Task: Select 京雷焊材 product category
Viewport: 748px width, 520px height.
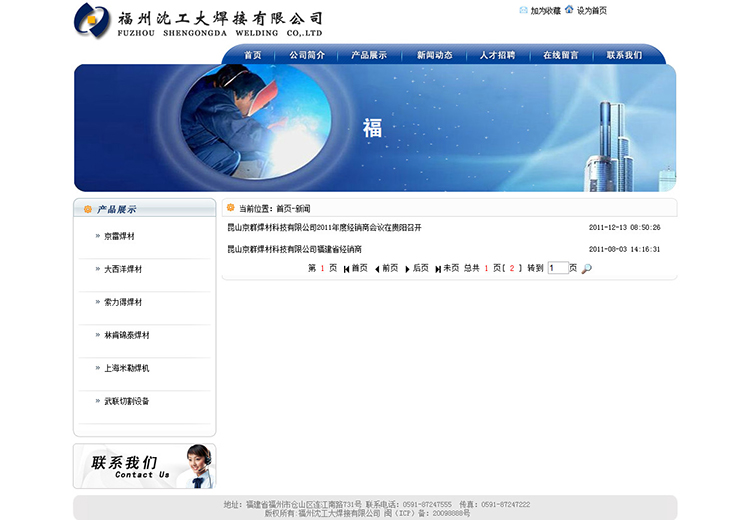Action: [x=119, y=237]
